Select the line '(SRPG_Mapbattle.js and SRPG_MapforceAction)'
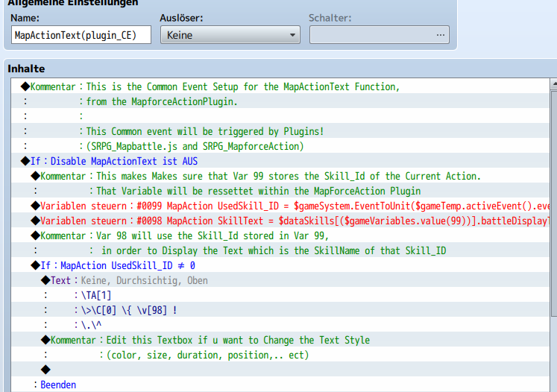 click(280, 146)
